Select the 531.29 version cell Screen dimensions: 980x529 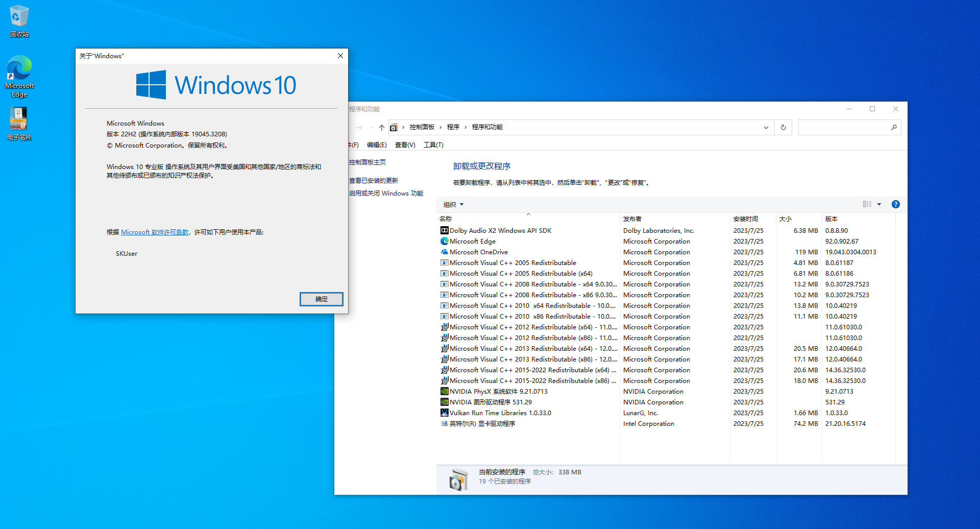click(835, 402)
